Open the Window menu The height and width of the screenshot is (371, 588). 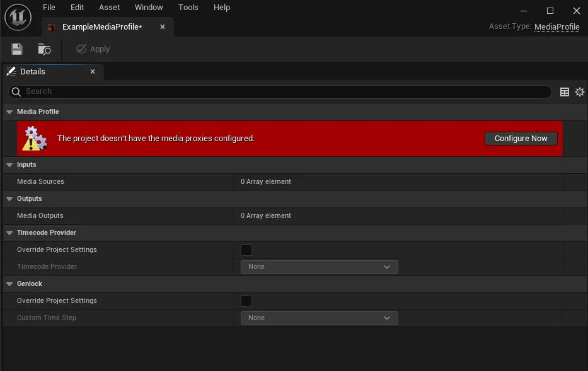pos(149,8)
